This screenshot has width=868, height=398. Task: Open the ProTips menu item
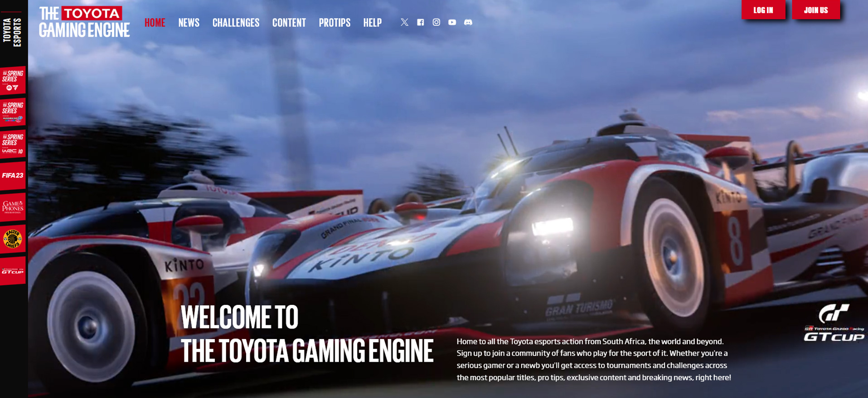335,23
